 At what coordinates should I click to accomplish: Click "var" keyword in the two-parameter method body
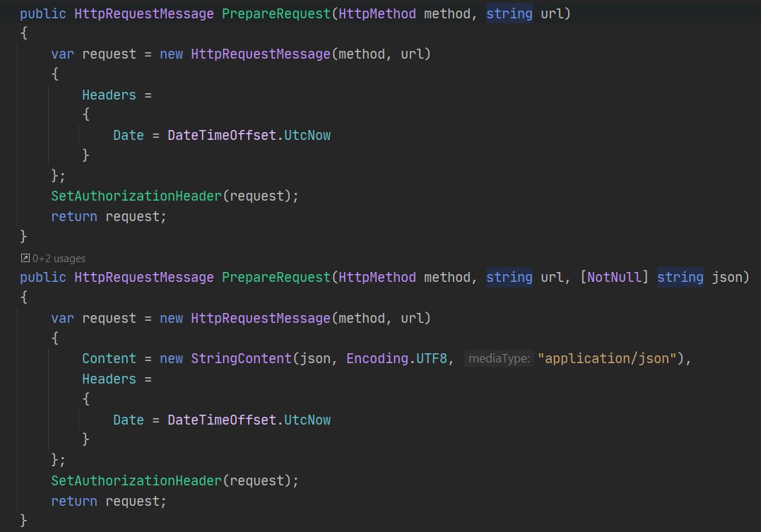point(63,54)
